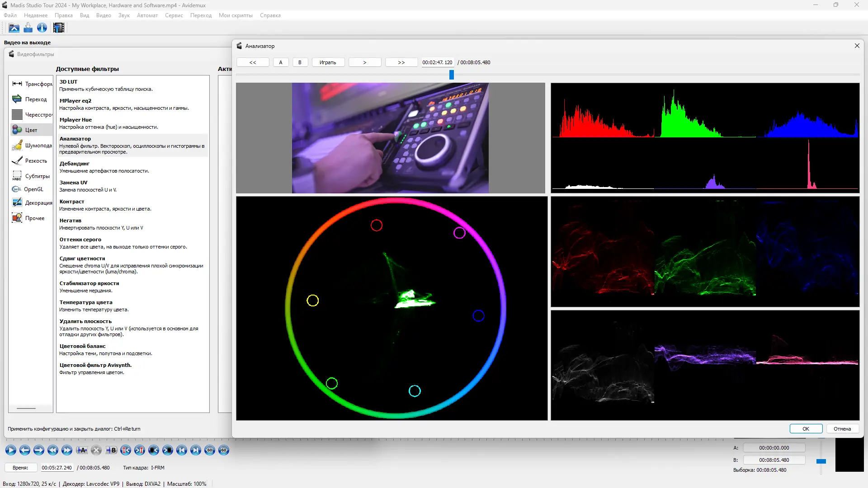Click the Играть button in Анализатор
The image size is (868, 488).
click(328, 62)
